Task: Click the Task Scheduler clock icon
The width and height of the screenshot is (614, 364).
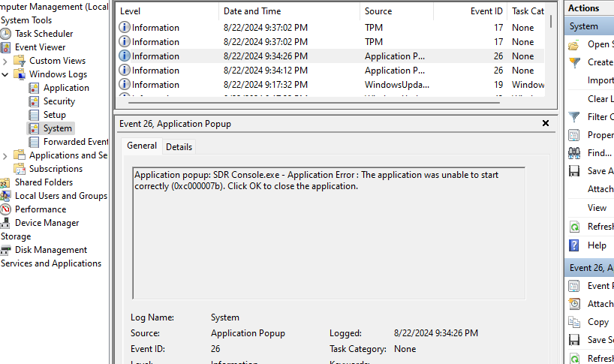Action: pyautogui.click(x=6, y=34)
